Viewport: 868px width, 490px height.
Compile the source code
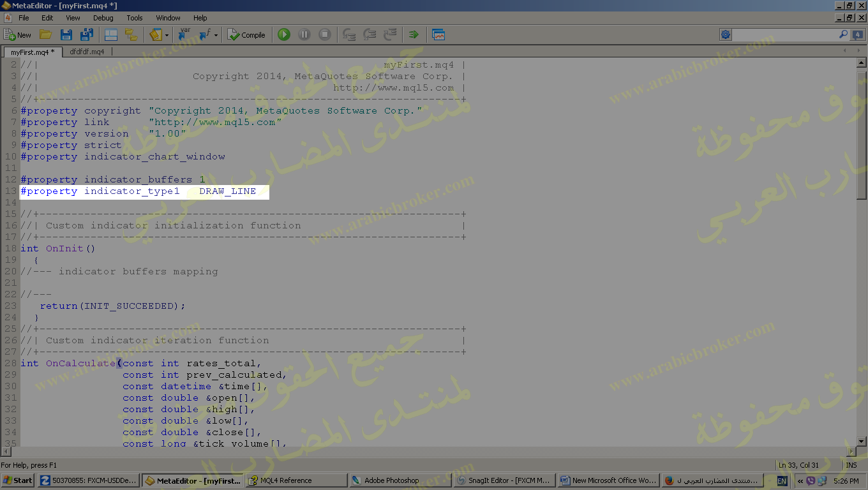coord(246,35)
